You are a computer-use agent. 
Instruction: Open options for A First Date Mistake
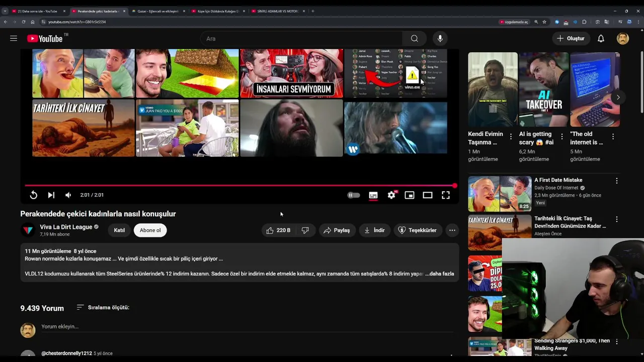coord(617,180)
